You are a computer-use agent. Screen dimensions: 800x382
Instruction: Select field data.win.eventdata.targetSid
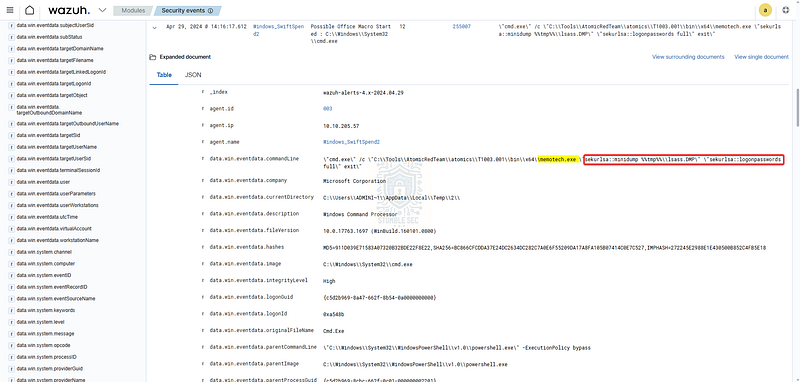pos(49,135)
